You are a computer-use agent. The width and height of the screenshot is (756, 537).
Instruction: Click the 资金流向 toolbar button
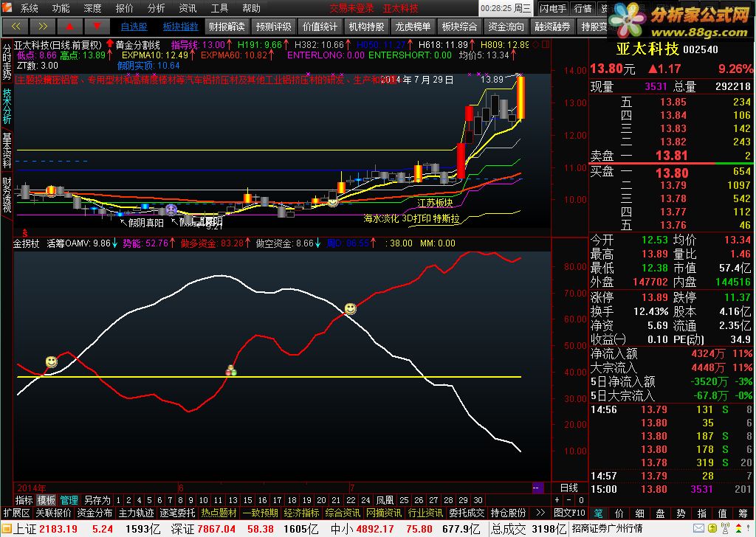(506, 27)
